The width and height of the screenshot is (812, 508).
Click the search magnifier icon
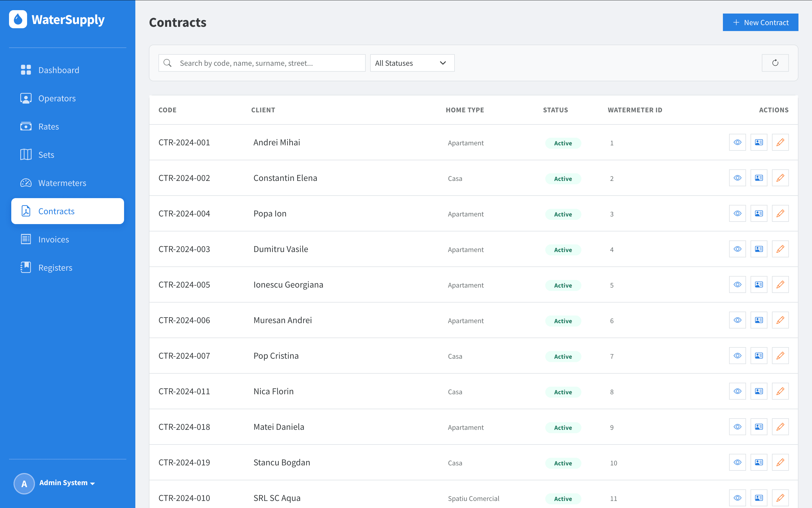tap(167, 63)
